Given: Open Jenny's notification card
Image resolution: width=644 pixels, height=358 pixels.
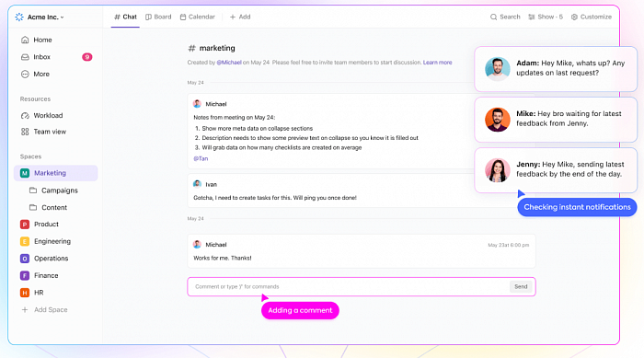Looking at the screenshot, I should click(556, 169).
